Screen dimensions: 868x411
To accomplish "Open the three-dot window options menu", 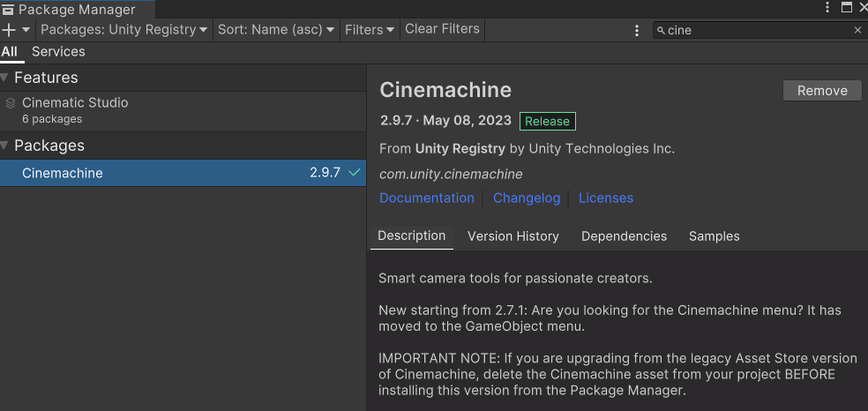I will point(827,8).
